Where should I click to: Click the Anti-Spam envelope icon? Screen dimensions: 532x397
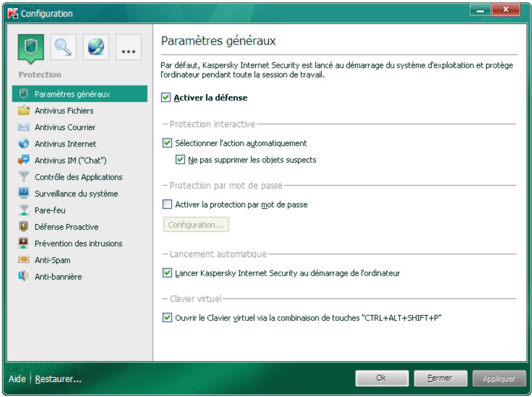[24, 260]
